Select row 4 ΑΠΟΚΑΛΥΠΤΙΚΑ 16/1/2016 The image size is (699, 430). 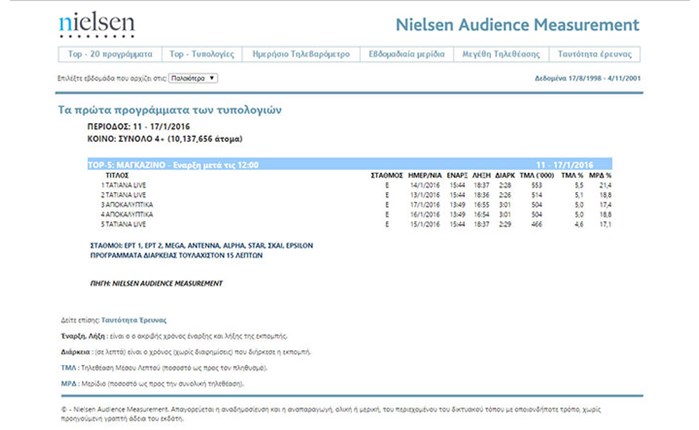click(356, 215)
